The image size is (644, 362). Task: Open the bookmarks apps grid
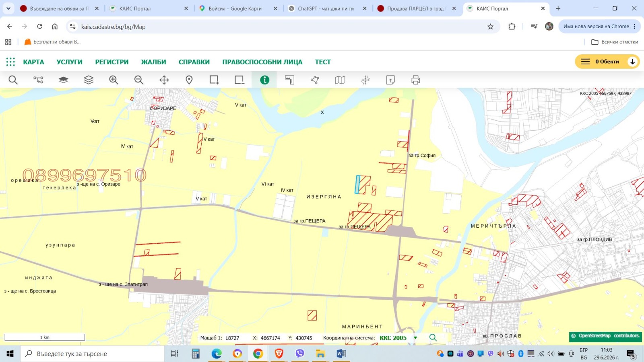[8, 42]
